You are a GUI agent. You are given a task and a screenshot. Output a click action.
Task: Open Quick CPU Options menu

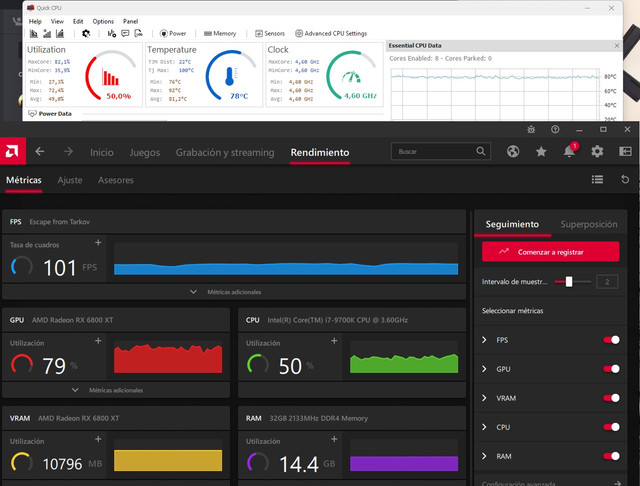103,21
